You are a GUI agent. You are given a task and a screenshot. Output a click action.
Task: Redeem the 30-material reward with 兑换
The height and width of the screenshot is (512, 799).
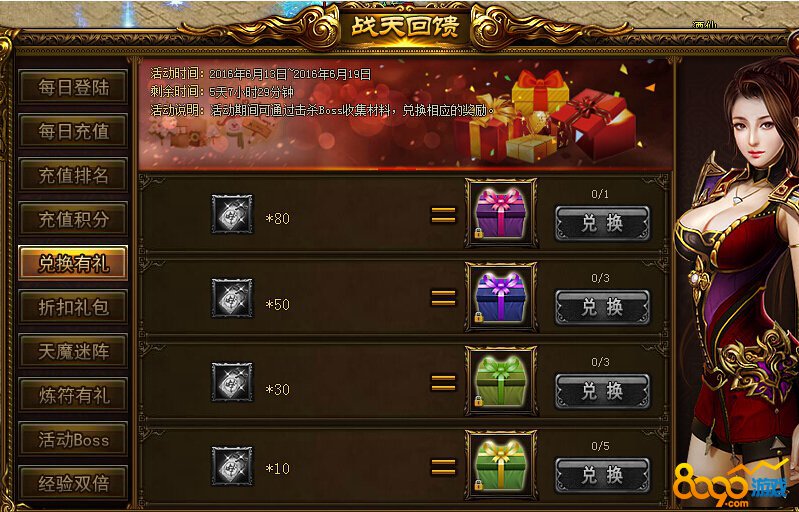click(x=602, y=391)
